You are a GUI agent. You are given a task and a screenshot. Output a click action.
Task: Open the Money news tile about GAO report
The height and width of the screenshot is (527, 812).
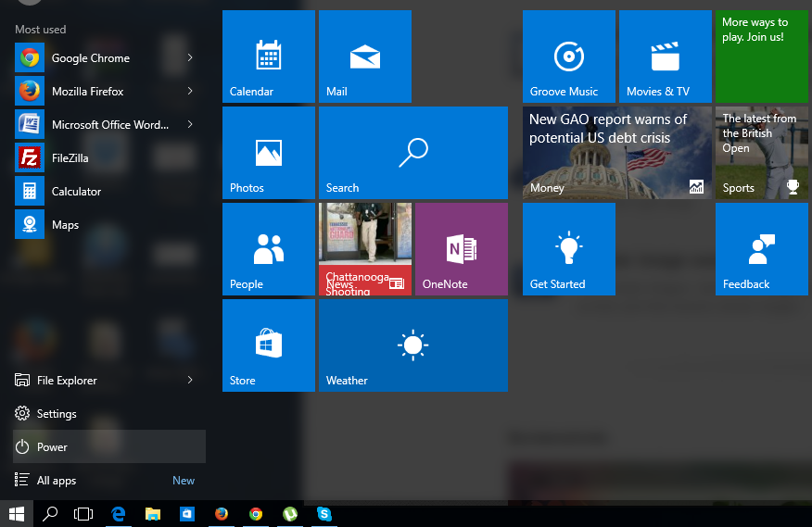point(617,153)
